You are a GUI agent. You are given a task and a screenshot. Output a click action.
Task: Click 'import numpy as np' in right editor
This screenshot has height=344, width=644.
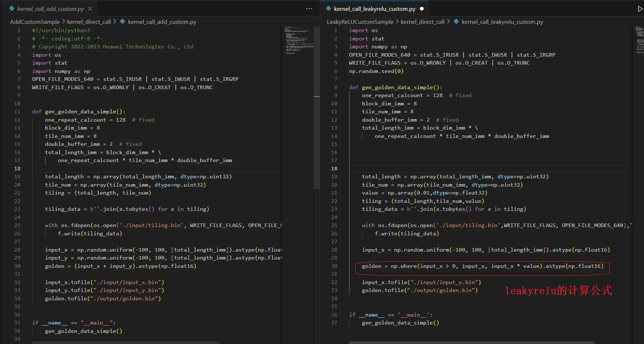coord(378,46)
